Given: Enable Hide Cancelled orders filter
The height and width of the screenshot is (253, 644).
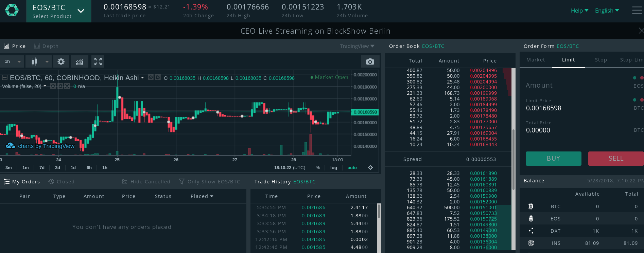Looking at the screenshot, I should coord(146,182).
